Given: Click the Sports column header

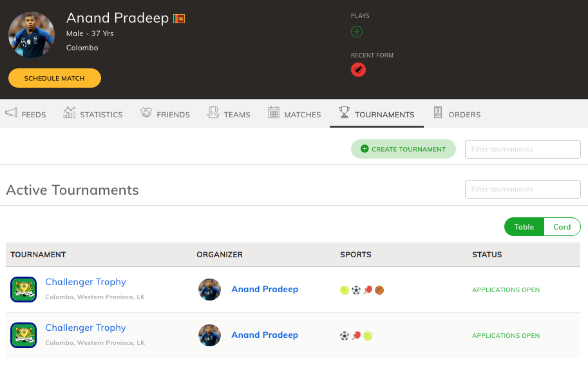Looking at the screenshot, I should pyautogui.click(x=356, y=255).
